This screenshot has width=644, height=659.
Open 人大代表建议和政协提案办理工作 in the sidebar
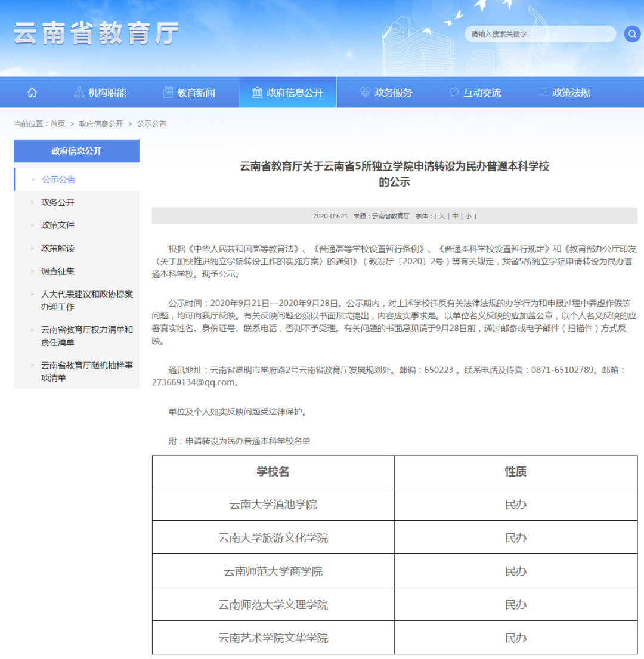(x=87, y=301)
